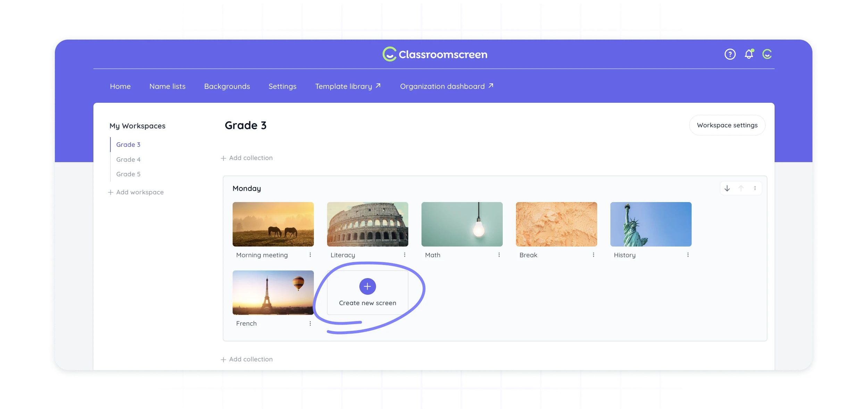This screenshot has height=409, width=868.
Task: Open the account profile icon in header
Action: (767, 54)
